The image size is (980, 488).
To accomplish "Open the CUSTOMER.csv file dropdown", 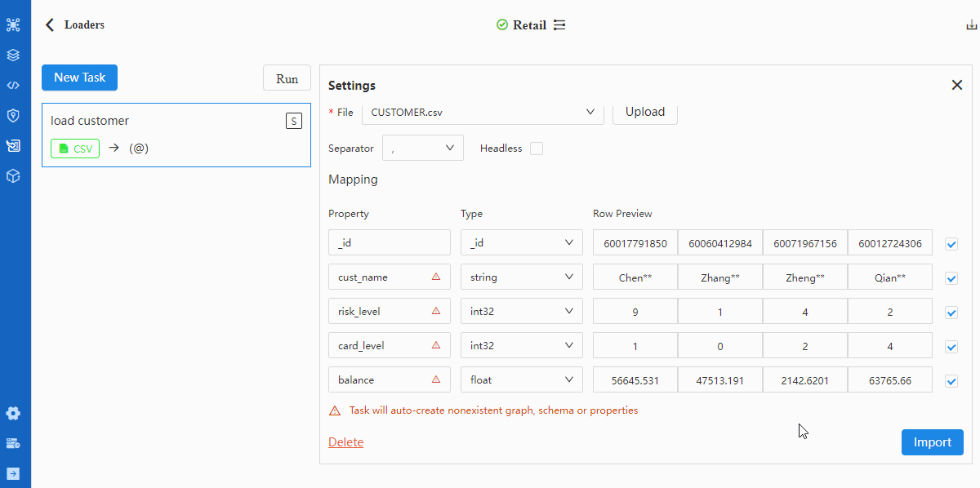I will pyautogui.click(x=483, y=112).
